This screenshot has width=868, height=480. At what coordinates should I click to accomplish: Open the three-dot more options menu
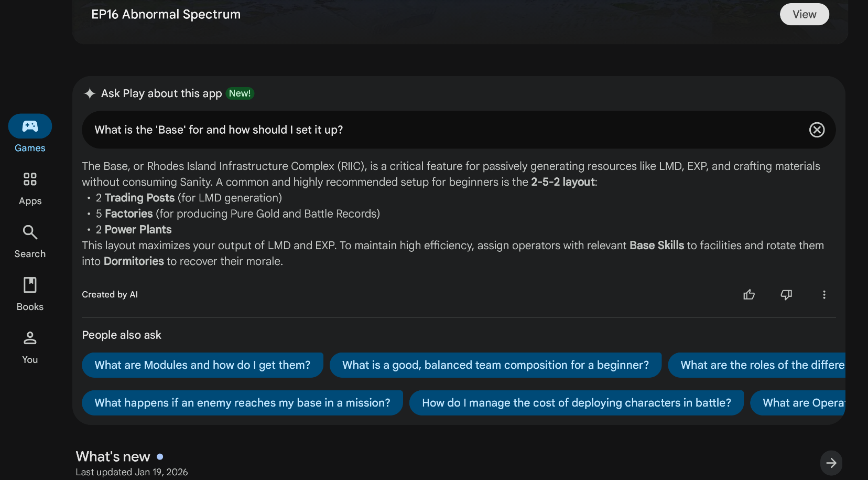click(x=824, y=295)
